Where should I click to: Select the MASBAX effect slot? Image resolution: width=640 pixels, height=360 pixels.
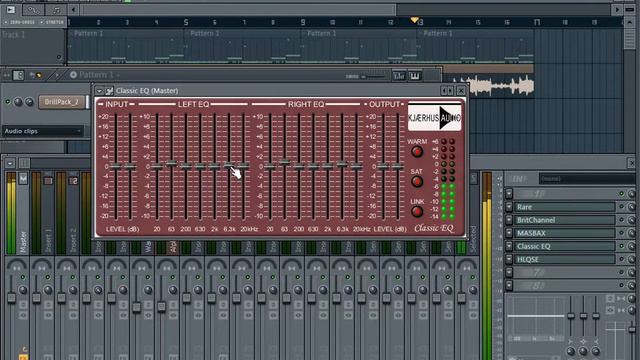[564, 233]
